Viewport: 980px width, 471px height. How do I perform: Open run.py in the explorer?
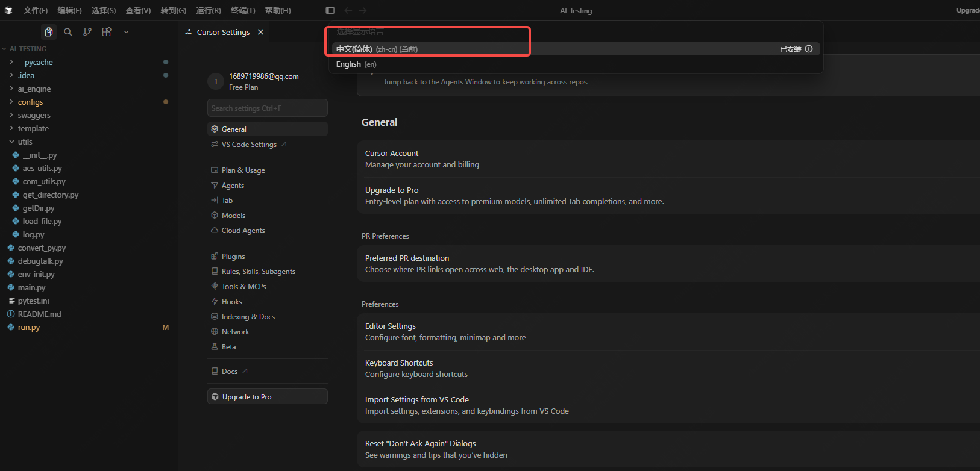pyautogui.click(x=89, y=327)
